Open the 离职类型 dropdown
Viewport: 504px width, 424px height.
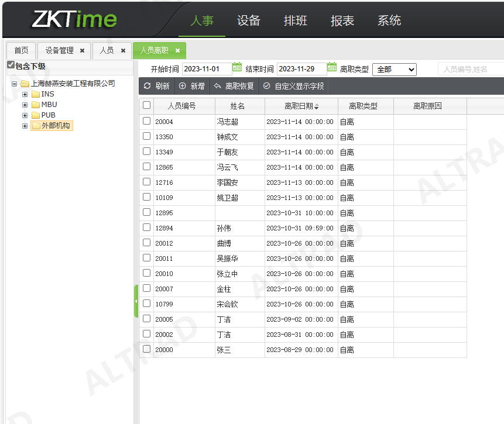(x=394, y=69)
